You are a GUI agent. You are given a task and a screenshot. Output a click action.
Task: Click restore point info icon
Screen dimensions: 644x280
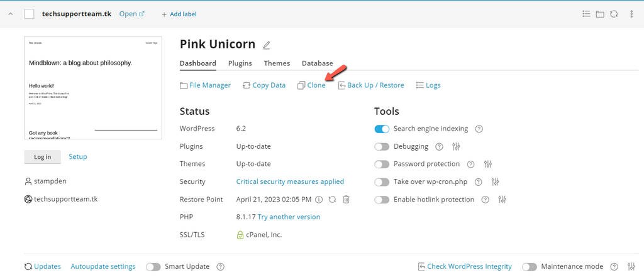pos(319,200)
